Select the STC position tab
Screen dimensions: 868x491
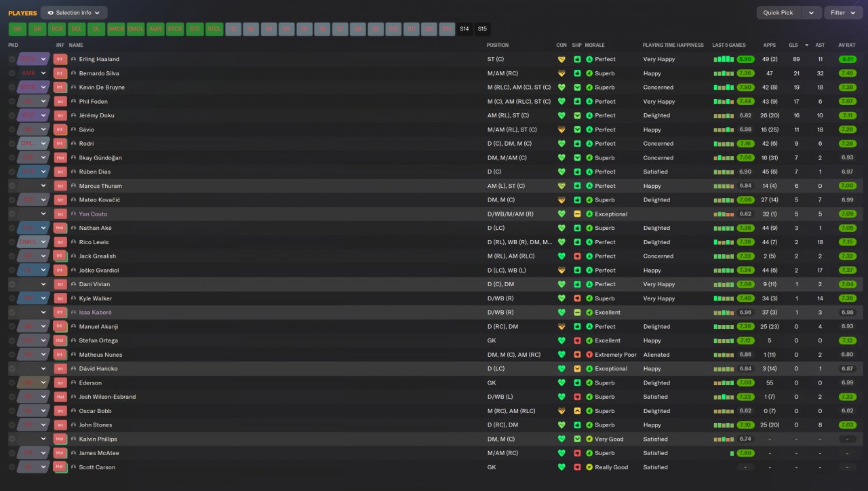(x=195, y=29)
